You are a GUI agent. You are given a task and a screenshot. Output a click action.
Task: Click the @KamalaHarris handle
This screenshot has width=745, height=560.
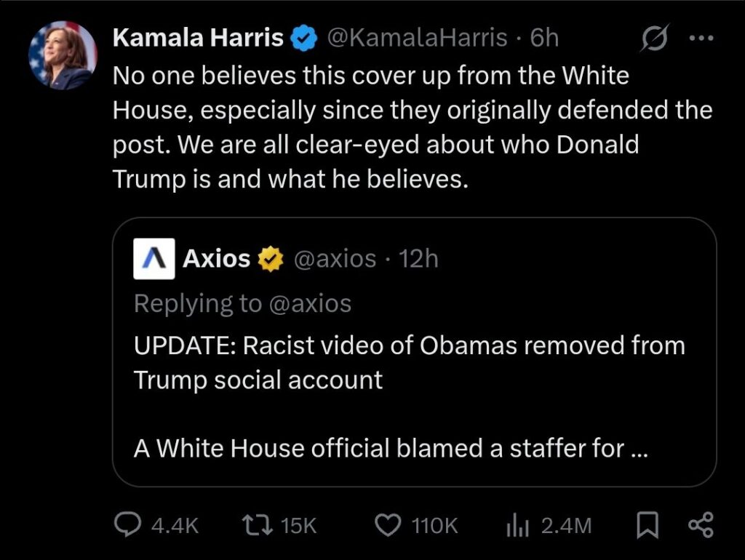(418, 39)
